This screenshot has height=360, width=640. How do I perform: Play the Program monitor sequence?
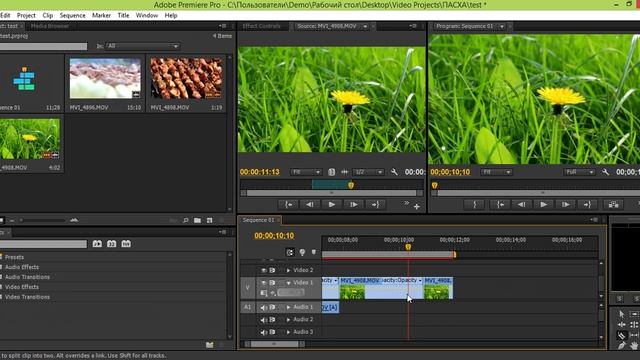pos(544,204)
